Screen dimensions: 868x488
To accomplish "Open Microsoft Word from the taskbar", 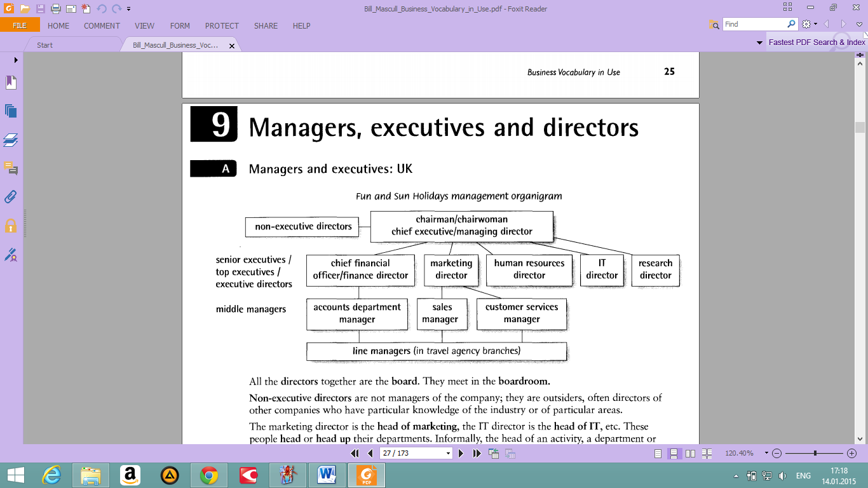I will coord(328,475).
